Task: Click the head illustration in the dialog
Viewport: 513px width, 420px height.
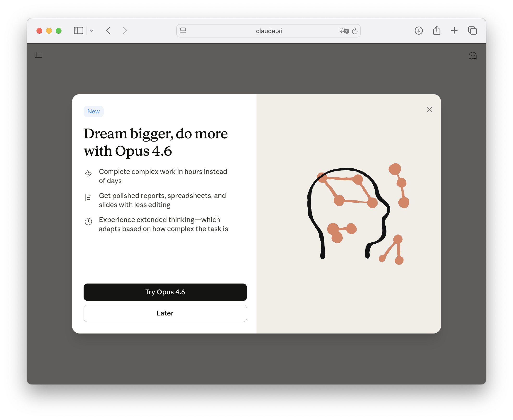Action: click(x=348, y=213)
